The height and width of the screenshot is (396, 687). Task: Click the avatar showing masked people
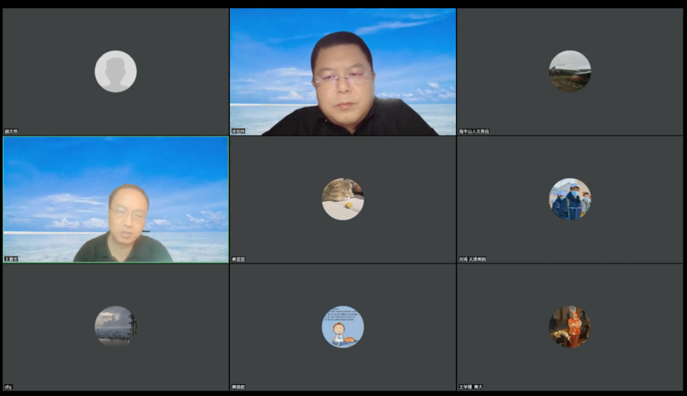tap(570, 199)
